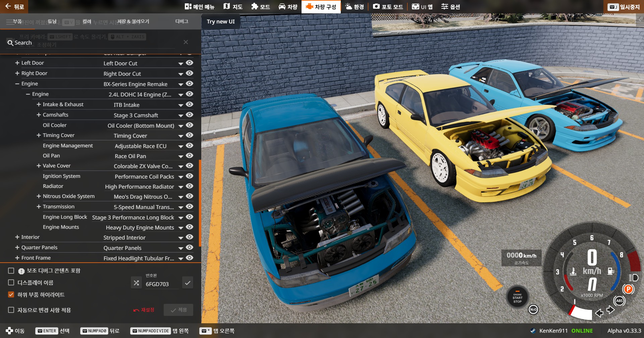Expand the Transmission tree node
Image resolution: width=644 pixels, height=338 pixels.
click(39, 207)
